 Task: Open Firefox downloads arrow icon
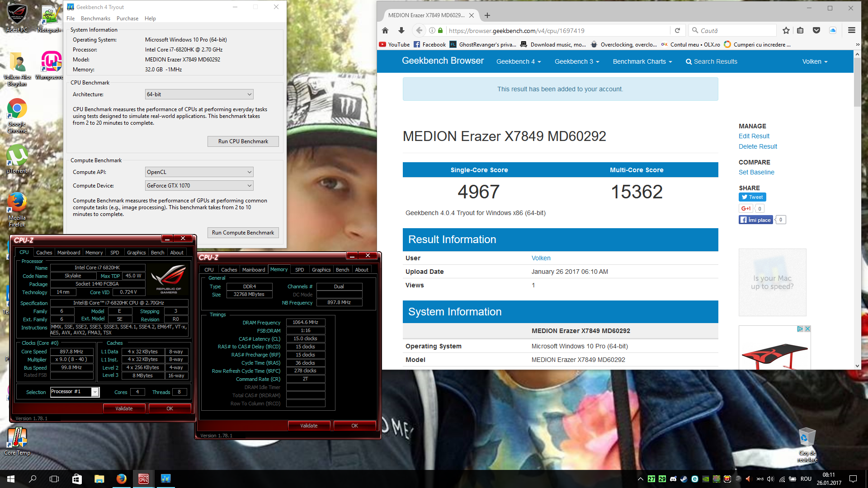pyautogui.click(x=401, y=31)
